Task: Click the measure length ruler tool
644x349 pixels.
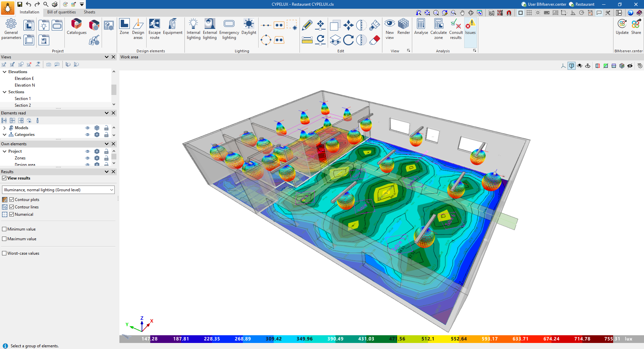Action: point(307,40)
